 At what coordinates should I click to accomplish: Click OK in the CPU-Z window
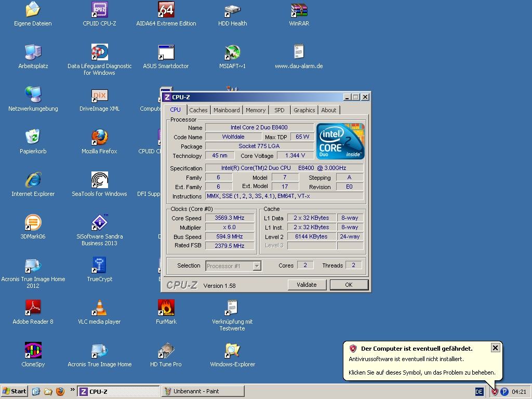pos(349,285)
